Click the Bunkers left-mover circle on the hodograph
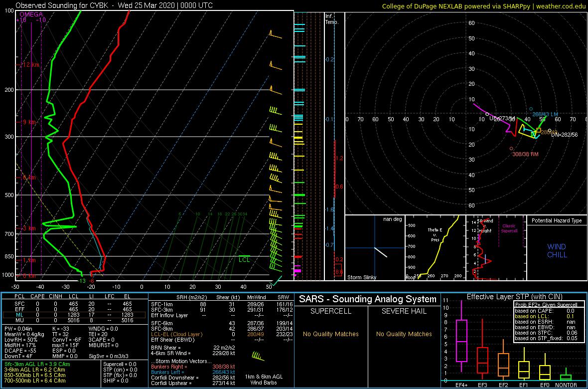 tap(531, 109)
